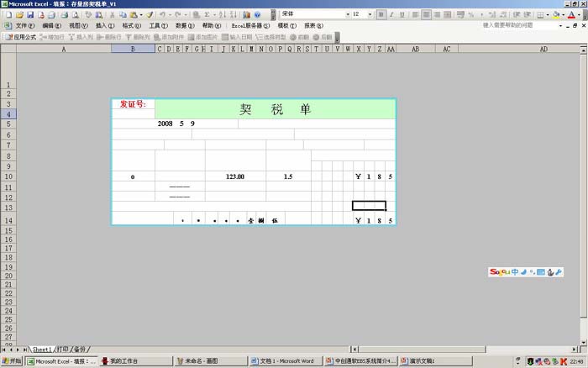Click the Fill Color paint bucket swatch
This screenshot has height=368, width=588.
point(555,14)
